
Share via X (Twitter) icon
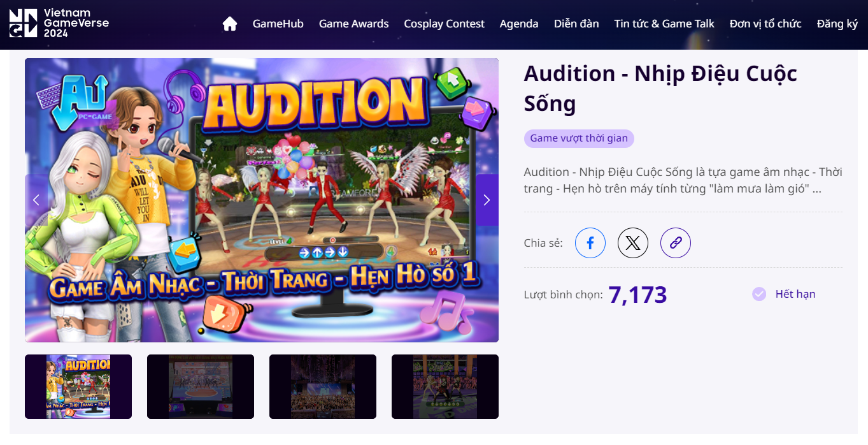point(633,243)
